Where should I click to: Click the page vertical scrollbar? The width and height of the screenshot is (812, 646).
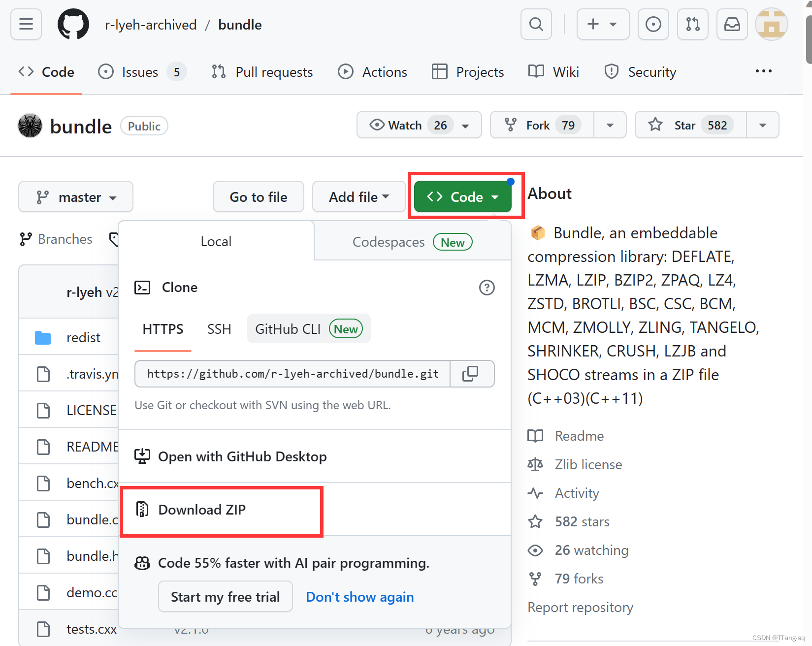[809, 39]
